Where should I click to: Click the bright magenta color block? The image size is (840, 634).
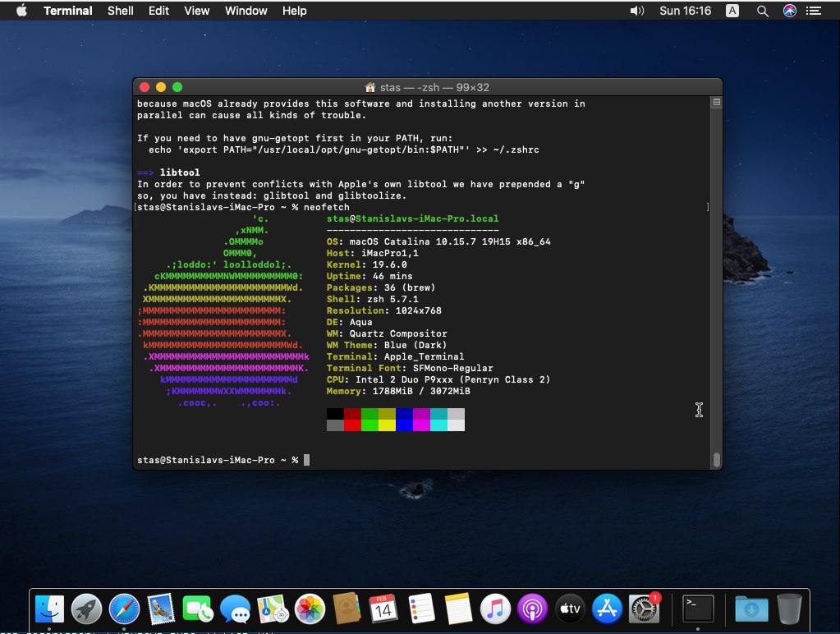(x=421, y=425)
